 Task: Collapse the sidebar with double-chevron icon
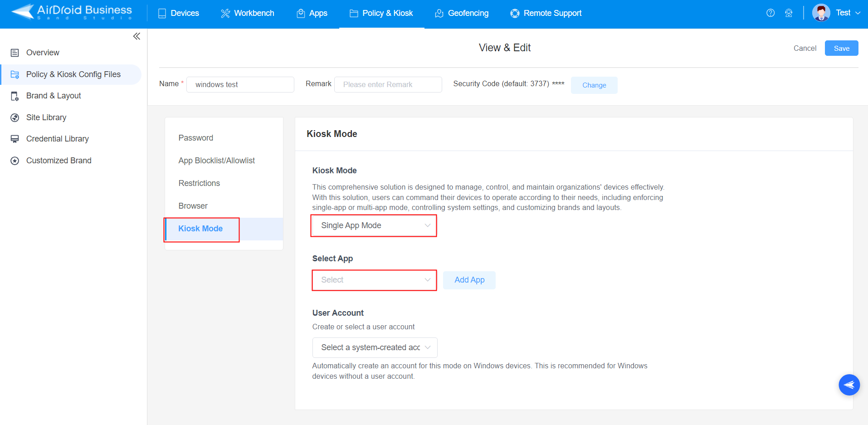(x=137, y=36)
